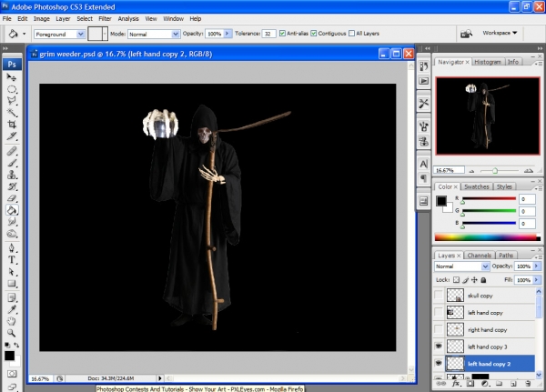
Task: Click the foreground color swatch in toolbox
Action: click(x=9, y=356)
